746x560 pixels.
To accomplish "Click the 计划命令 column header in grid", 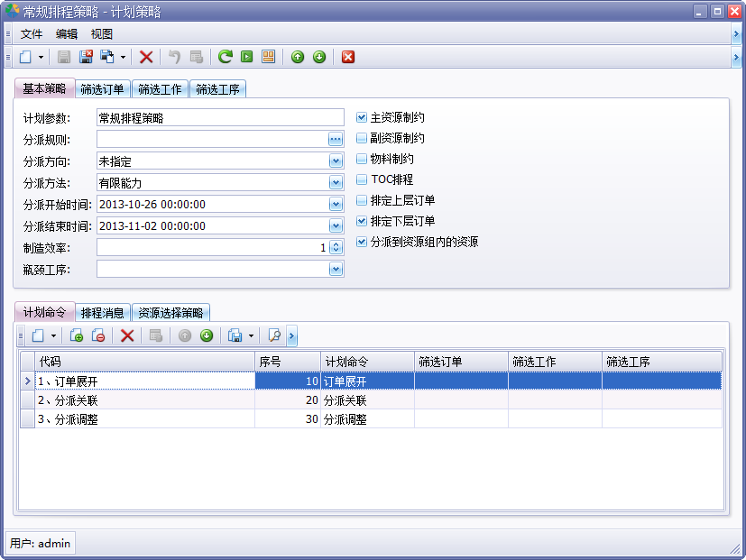I will (367, 362).
